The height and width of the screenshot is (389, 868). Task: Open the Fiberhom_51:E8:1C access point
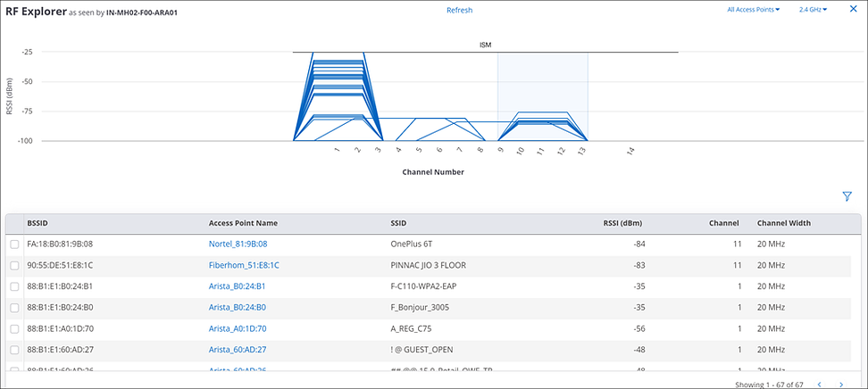point(244,265)
